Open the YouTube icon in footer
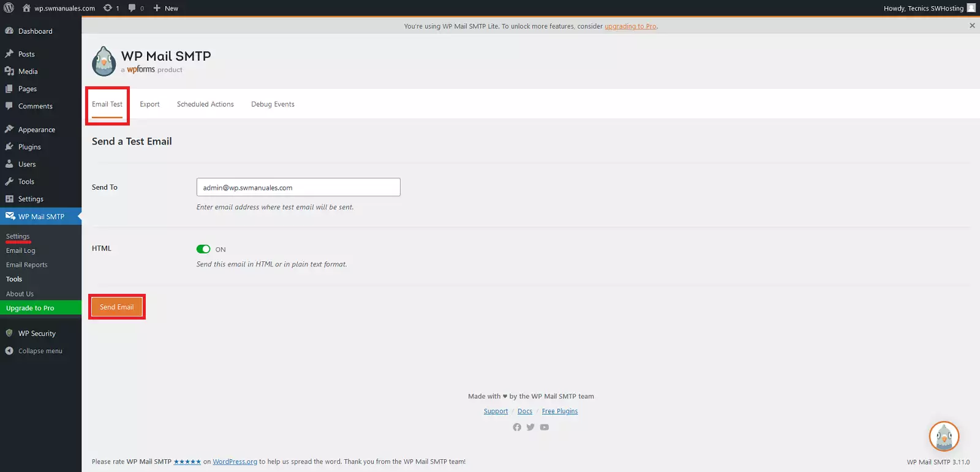This screenshot has width=980, height=472. click(545, 427)
